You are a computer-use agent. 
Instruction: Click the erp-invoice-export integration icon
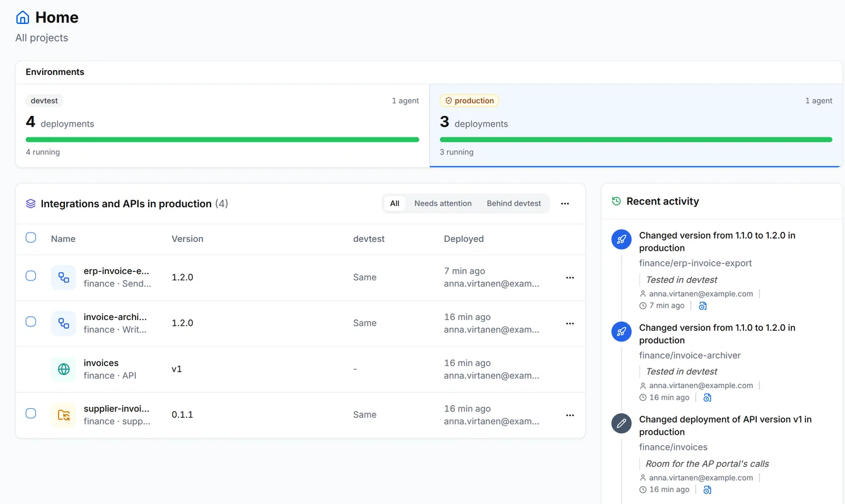pos(64,277)
